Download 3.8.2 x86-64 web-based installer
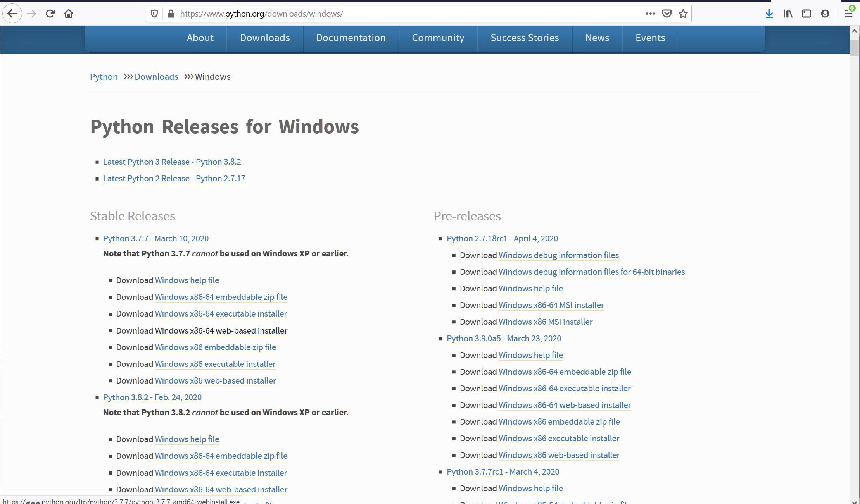Viewport: 860px width, 504px height. click(221, 490)
